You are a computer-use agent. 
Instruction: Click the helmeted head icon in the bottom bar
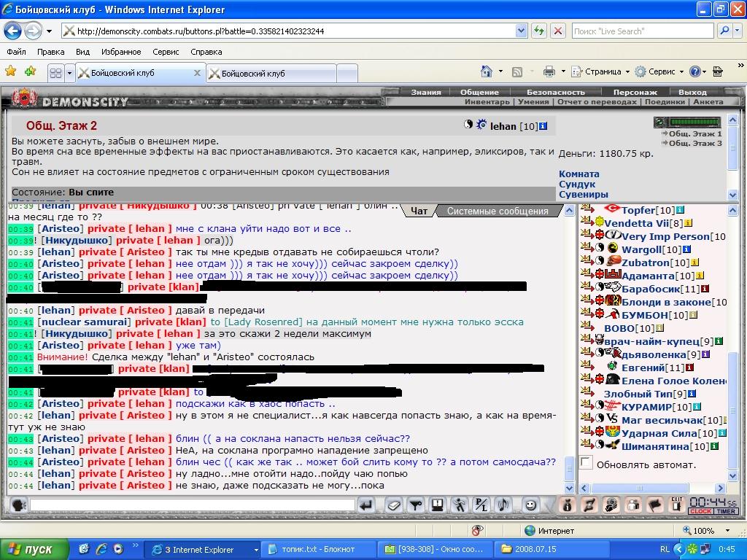point(611,505)
